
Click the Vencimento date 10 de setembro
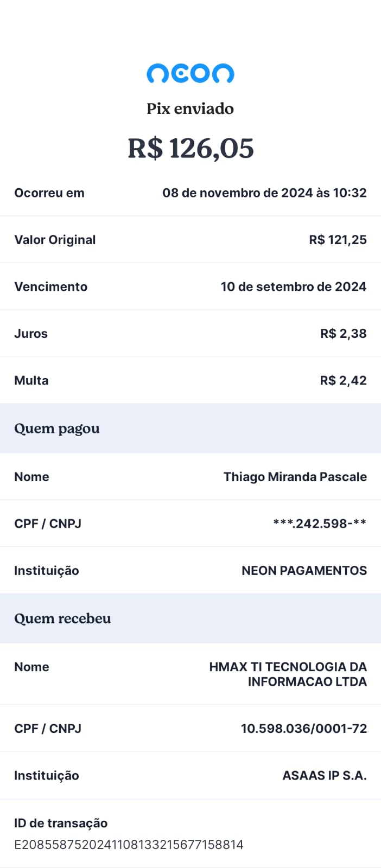point(293,286)
